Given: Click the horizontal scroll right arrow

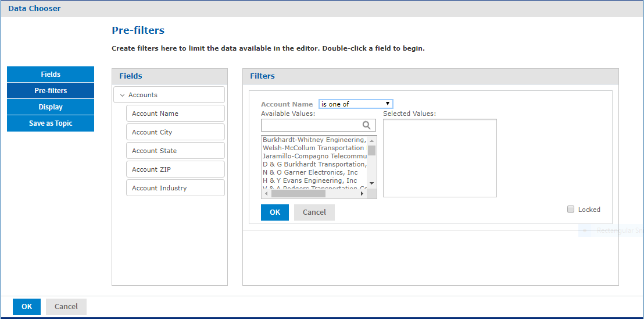Looking at the screenshot, I should (x=362, y=193).
